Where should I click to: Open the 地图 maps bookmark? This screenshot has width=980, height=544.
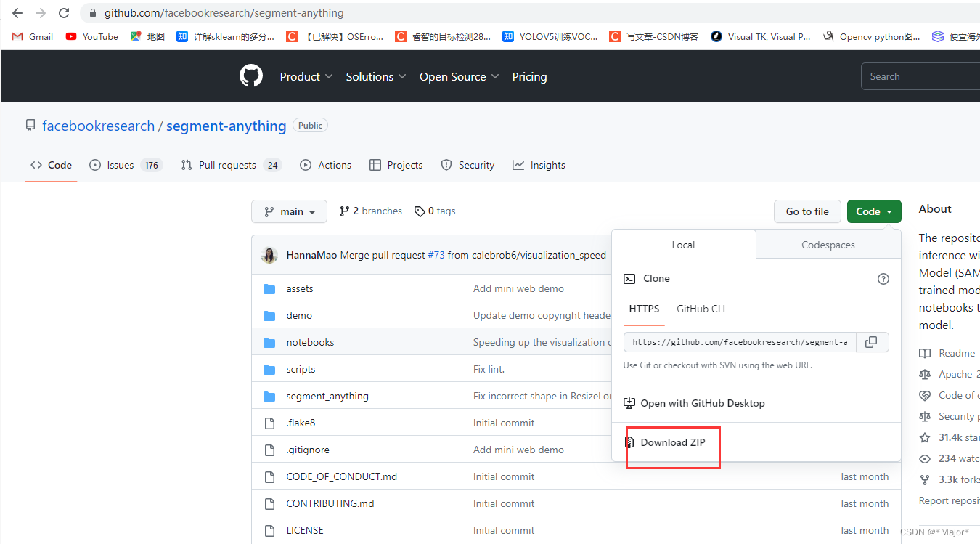[x=147, y=36]
